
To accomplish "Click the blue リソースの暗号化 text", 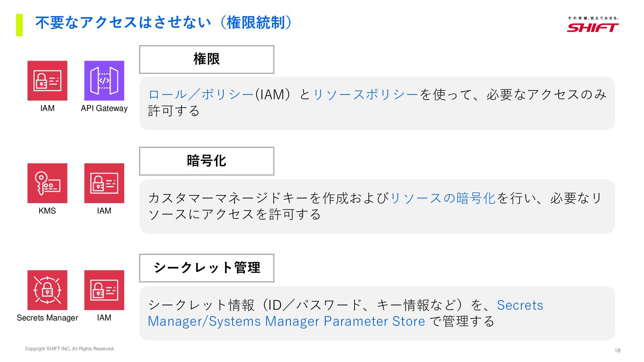I will pyautogui.click(x=443, y=198).
